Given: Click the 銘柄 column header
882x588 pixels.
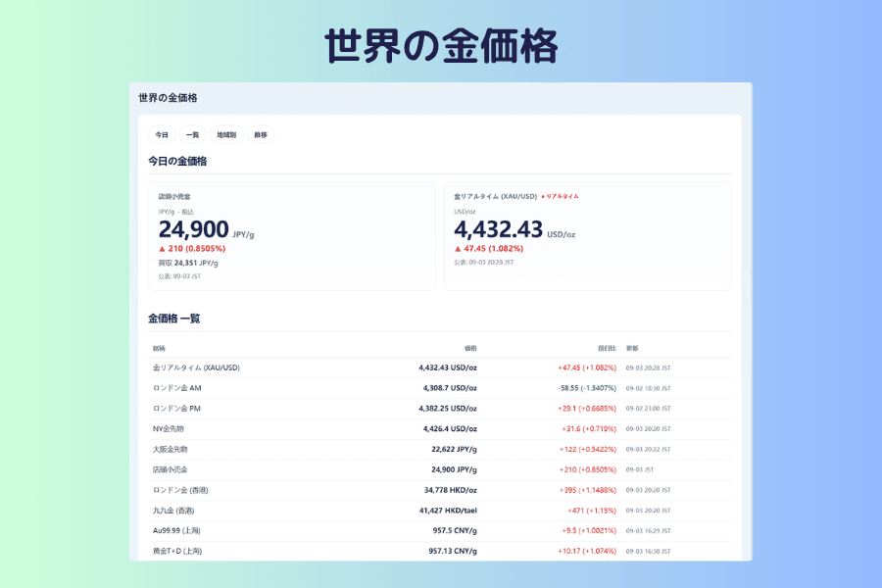Looking at the screenshot, I should click(x=159, y=348).
